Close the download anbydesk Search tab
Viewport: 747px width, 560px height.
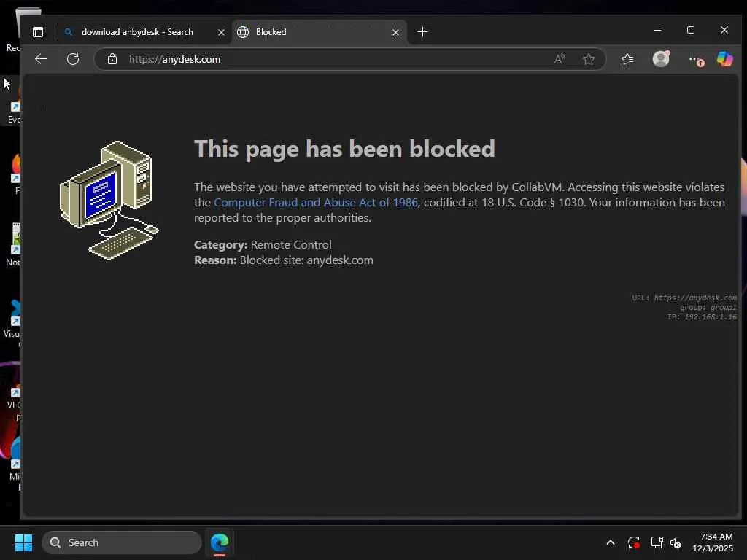click(221, 32)
